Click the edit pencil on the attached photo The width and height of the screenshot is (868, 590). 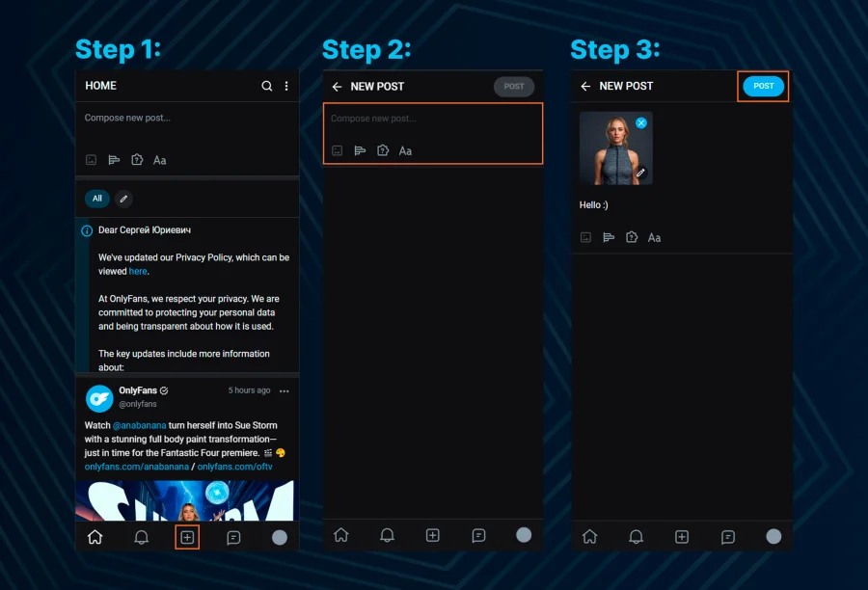click(640, 174)
